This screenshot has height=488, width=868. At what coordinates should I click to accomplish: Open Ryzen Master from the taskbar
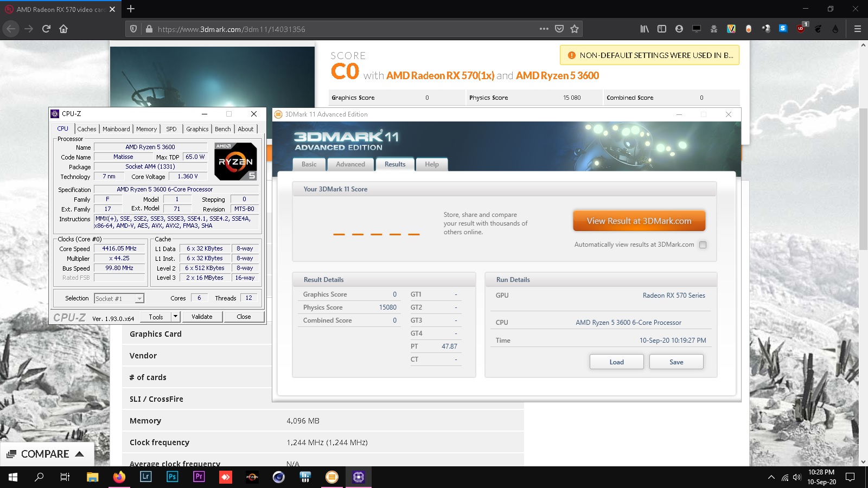[252, 477]
